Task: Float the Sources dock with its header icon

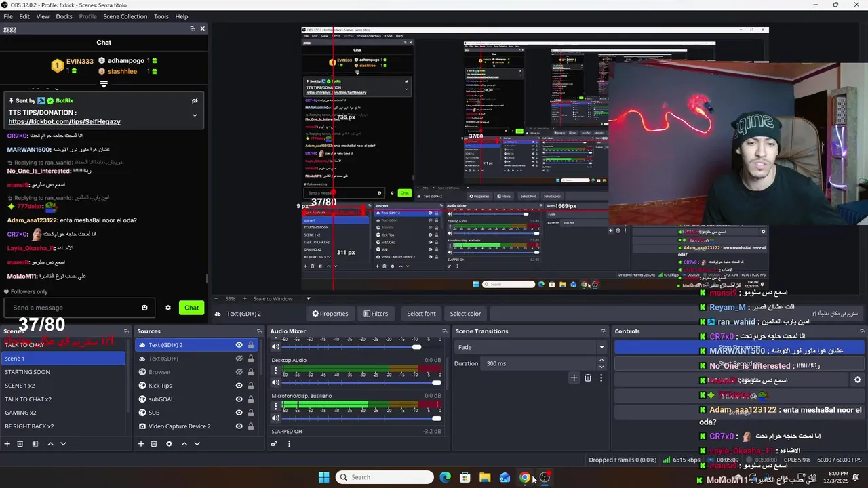Action: pyautogui.click(x=259, y=331)
